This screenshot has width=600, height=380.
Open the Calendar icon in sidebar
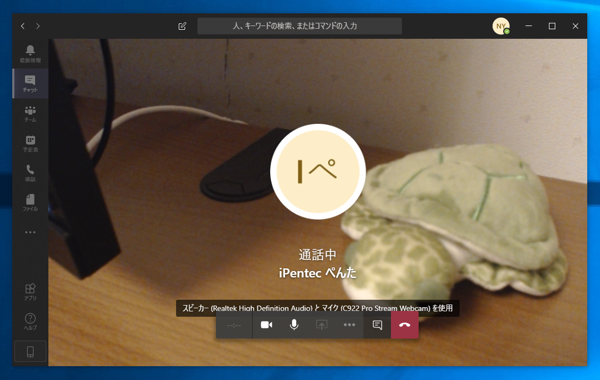[x=30, y=144]
